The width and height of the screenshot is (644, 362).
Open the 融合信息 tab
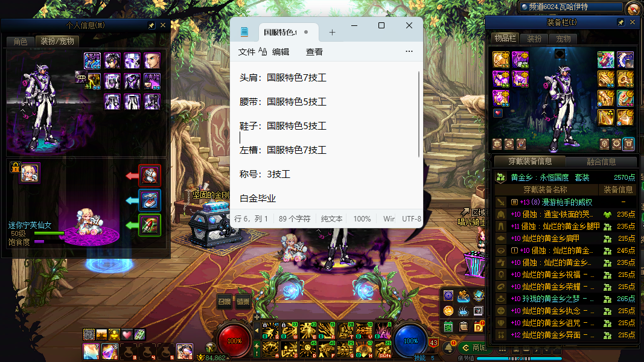[x=601, y=162]
